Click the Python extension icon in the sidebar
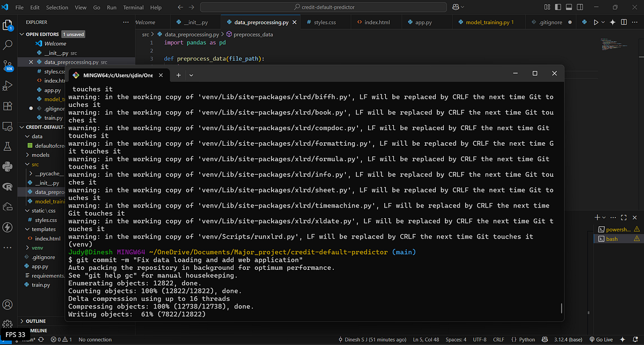 [x=8, y=167]
